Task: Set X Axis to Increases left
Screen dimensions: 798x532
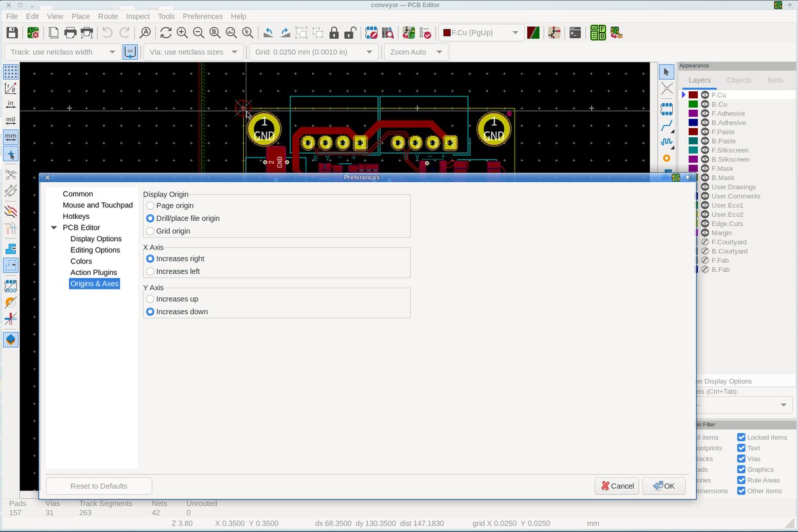Action: pyautogui.click(x=150, y=271)
